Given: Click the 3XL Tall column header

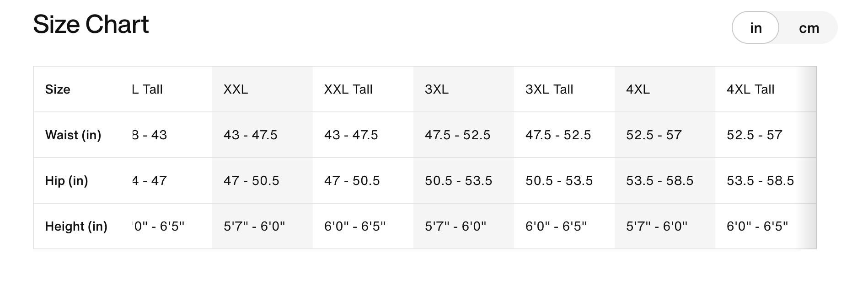Looking at the screenshot, I should point(549,90).
